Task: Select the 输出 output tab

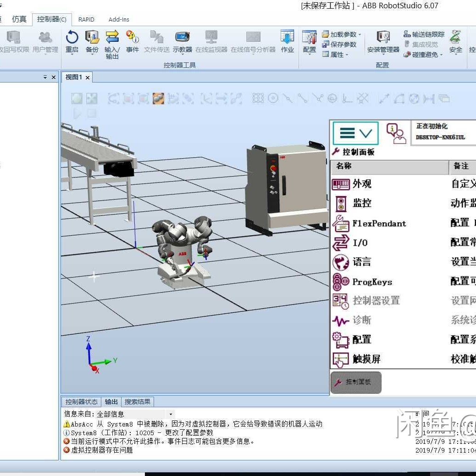Action: tap(111, 402)
